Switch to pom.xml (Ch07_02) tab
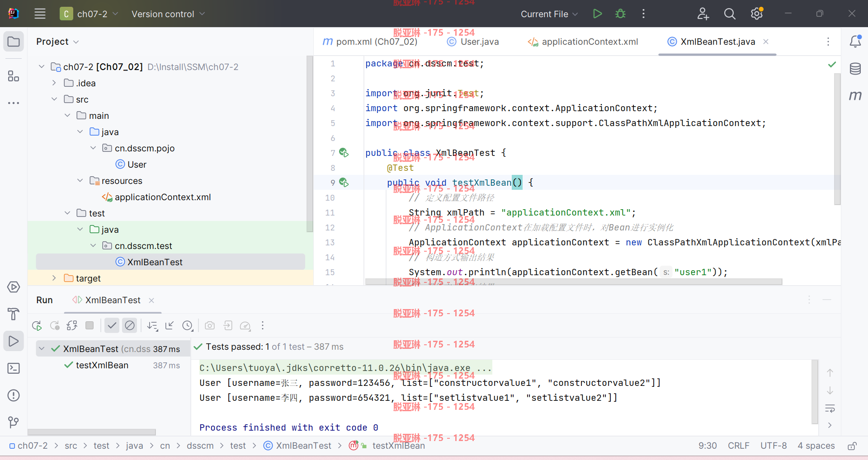Image resolution: width=868 pixels, height=460 pixels. (x=370, y=42)
